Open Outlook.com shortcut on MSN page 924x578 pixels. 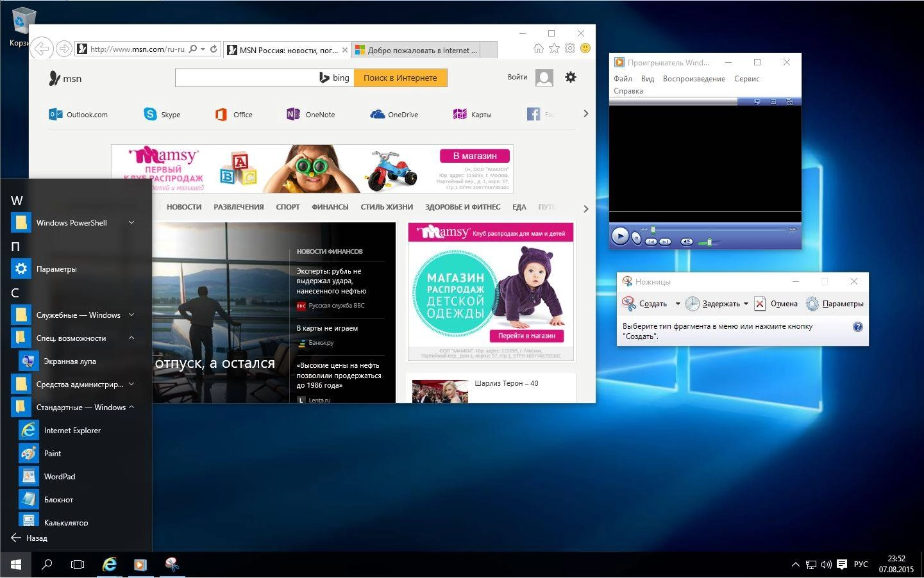78,115
